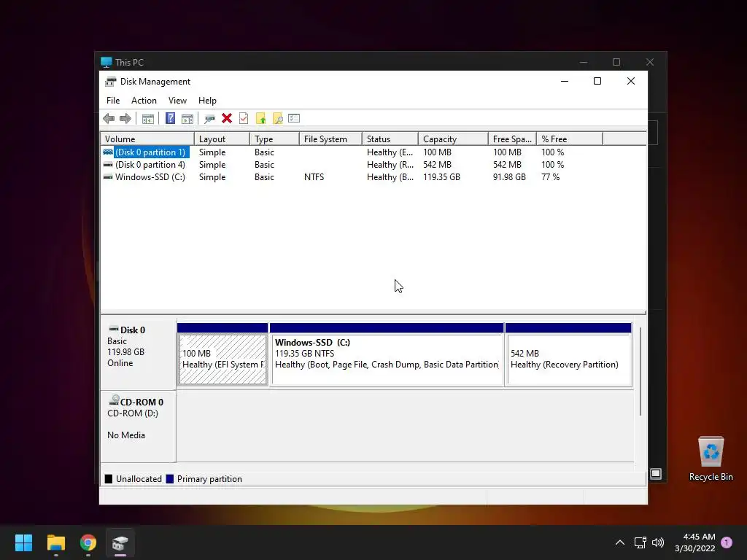Open the Windows Start button
This screenshot has height=560, width=747.
click(23, 542)
